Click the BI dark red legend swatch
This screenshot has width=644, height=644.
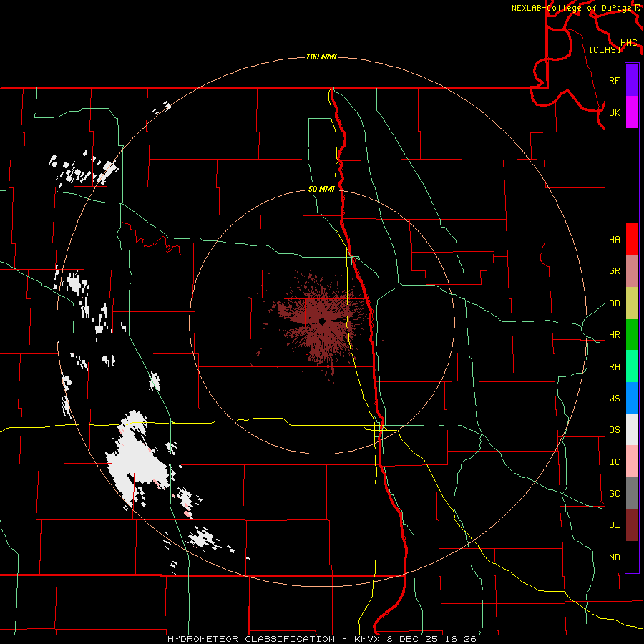pos(632,525)
